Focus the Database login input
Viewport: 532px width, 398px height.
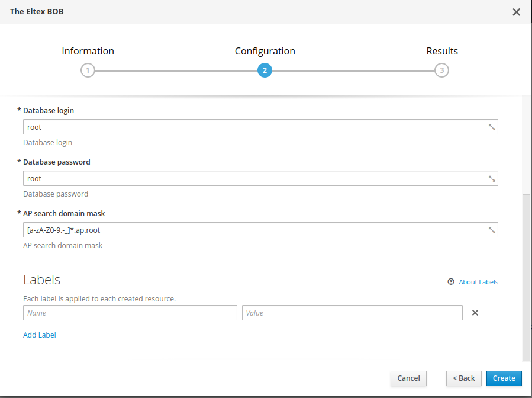coord(254,127)
